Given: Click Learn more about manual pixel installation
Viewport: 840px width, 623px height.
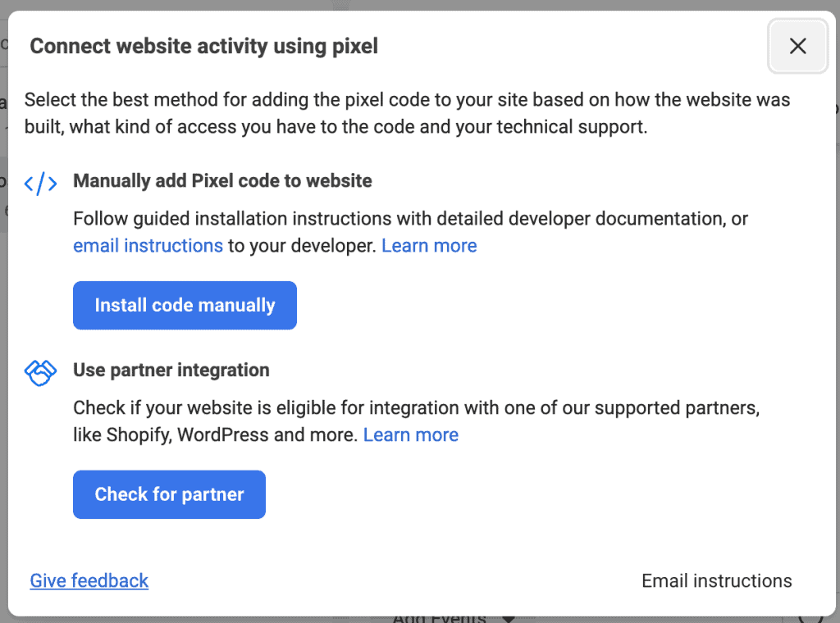Looking at the screenshot, I should [x=429, y=245].
